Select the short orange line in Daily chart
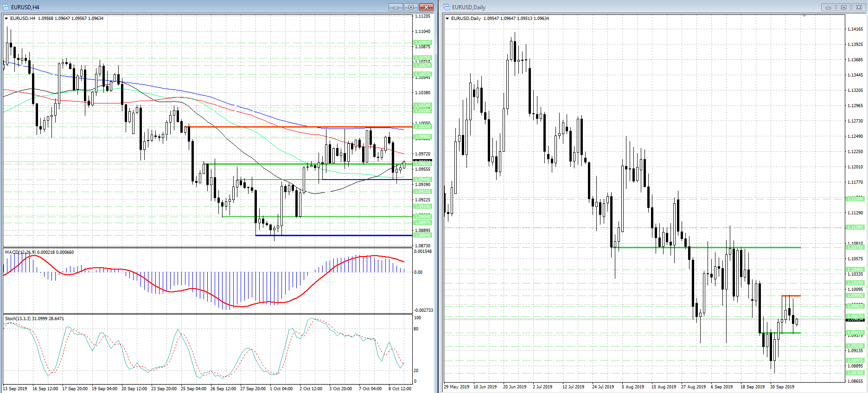This screenshot has width=868, height=393. coord(791,296)
